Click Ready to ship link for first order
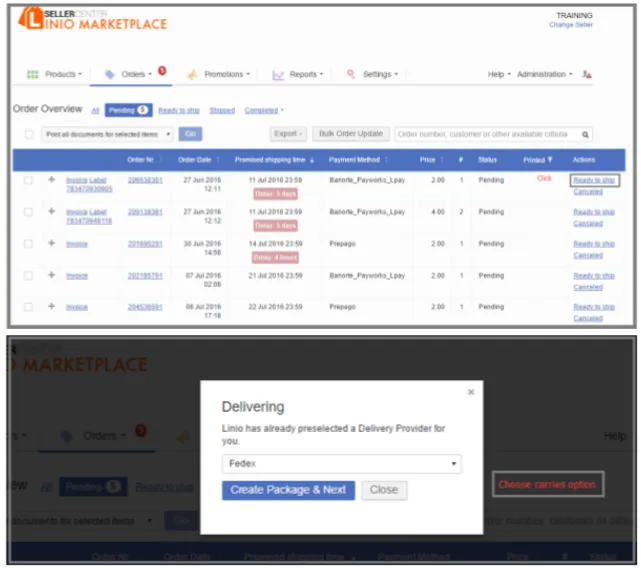The image size is (641, 568). [x=594, y=180]
